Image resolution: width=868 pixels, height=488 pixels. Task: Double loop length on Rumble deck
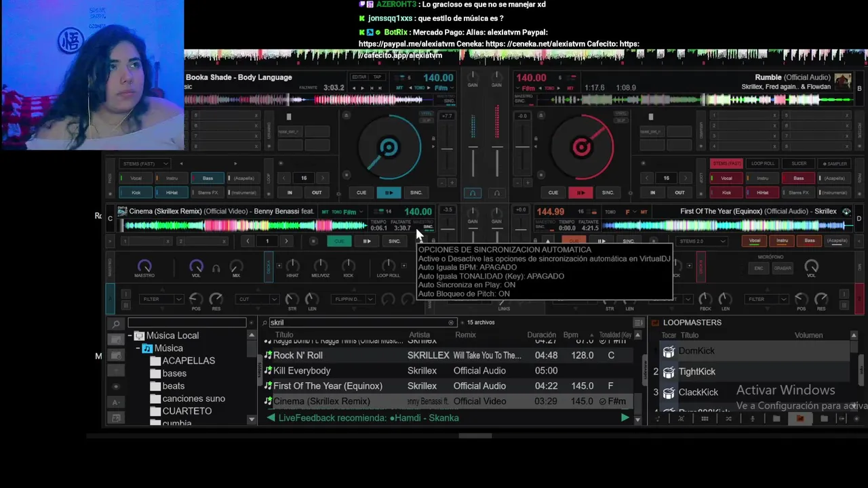pos(685,178)
